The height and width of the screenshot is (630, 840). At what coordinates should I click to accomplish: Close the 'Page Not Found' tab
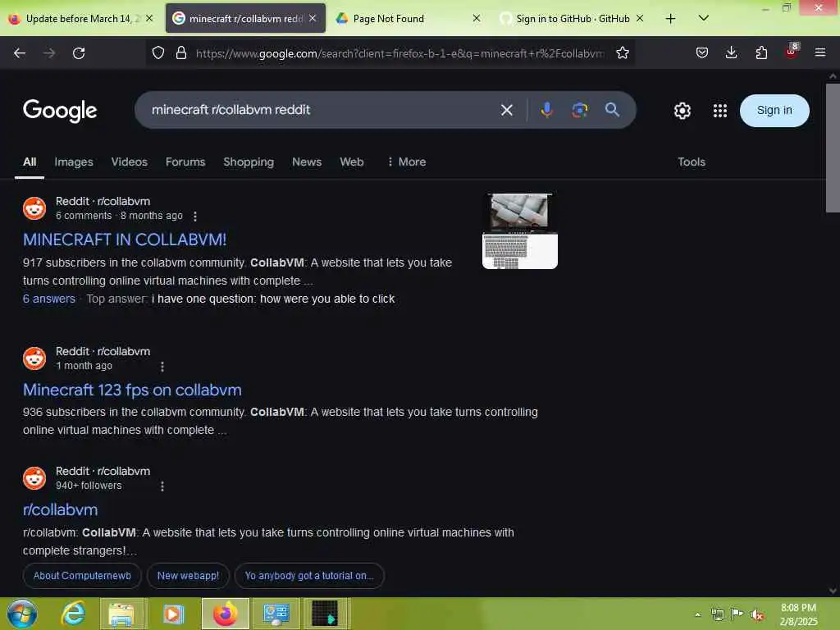[477, 19]
